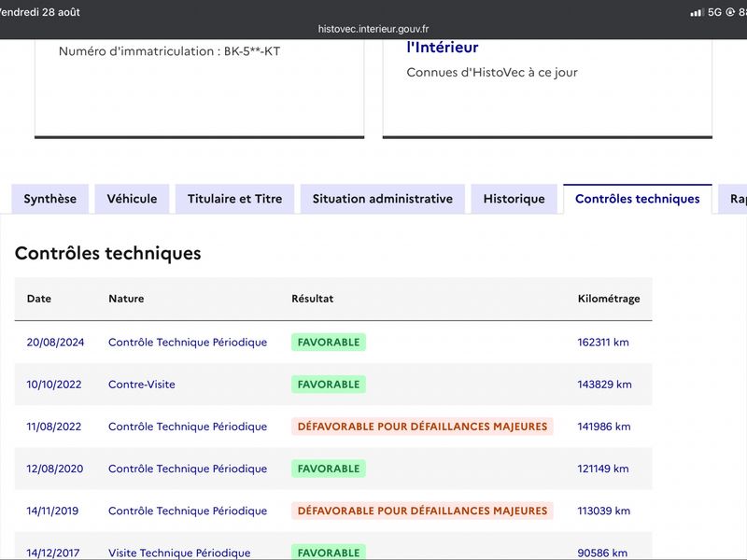Screen dimensions: 747x560
Task: Click the Contre-Visite entry dated 10/10/2022
Action: [x=142, y=385]
